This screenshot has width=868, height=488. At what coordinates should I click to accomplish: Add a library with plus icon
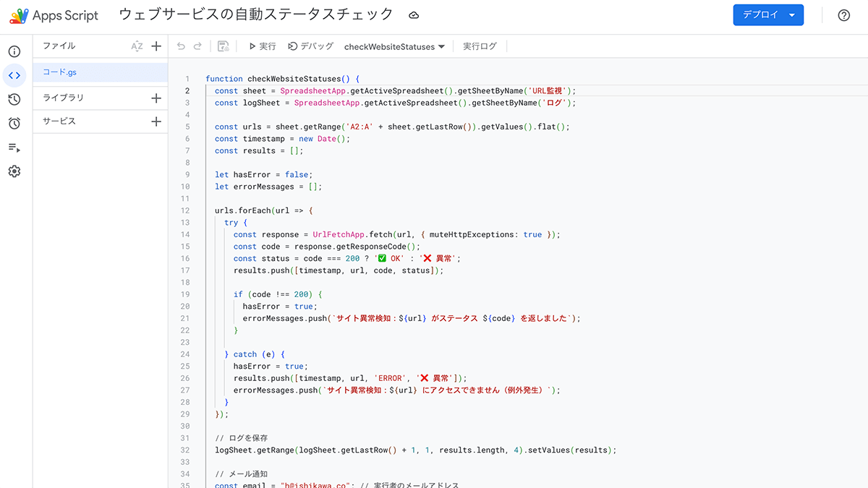156,98
